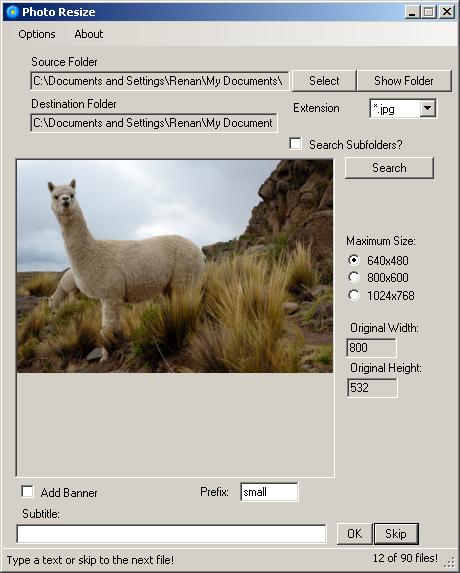Click the Select source folder button
The width and height of the screenshot is (460, 573).
324,81
